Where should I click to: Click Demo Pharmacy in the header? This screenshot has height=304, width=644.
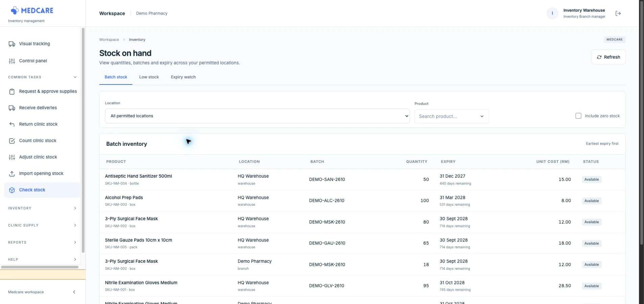pos(152,14)
